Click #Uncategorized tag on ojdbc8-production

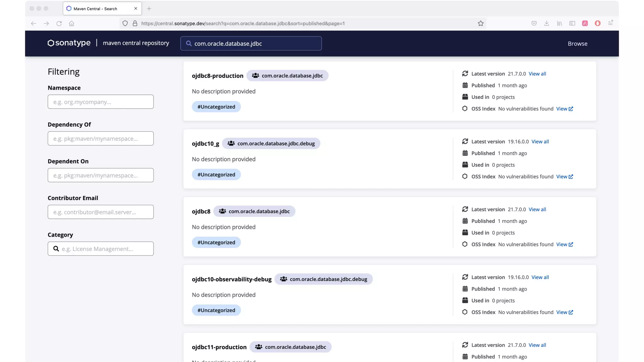pos(216,107)
